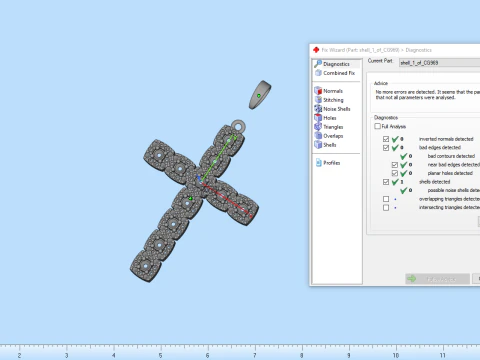Untick the bad edges detected checkbox
Image resolution: width=480 pixels, height=360 pixels.
coord(386,148)
